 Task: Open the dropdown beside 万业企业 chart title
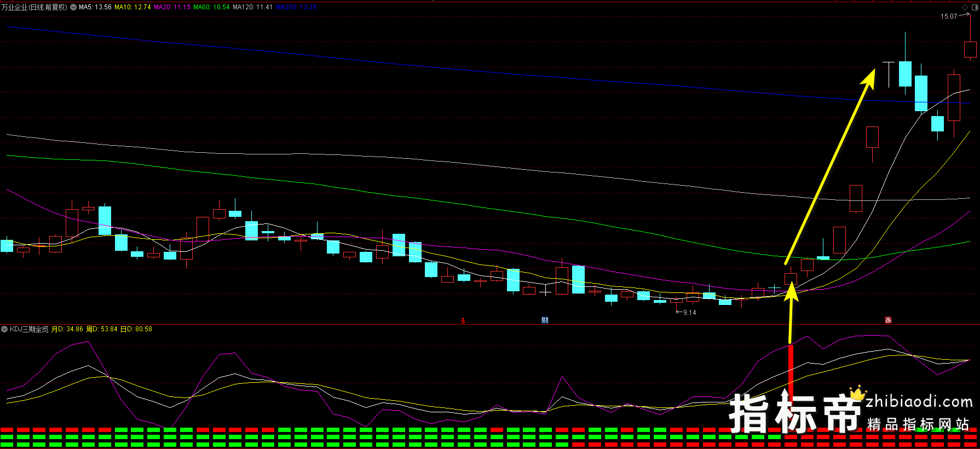click(73, 7)
